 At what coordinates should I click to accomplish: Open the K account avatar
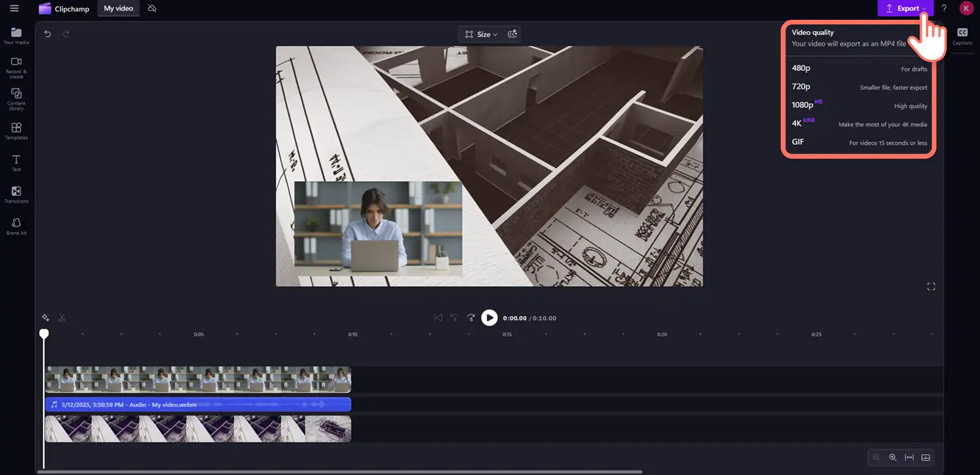[966, 8]
